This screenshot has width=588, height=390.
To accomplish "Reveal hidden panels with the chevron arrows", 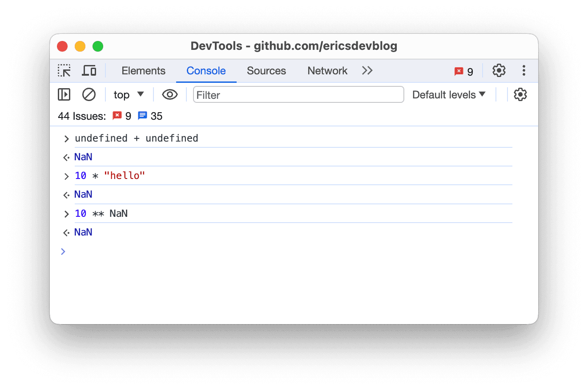I will coord(367,70).
